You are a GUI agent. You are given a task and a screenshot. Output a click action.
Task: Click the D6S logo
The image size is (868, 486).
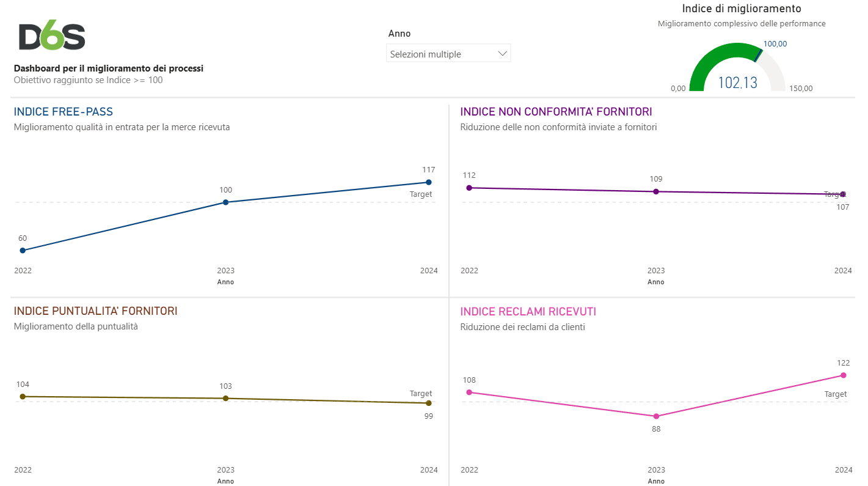[x=52, y=37]
